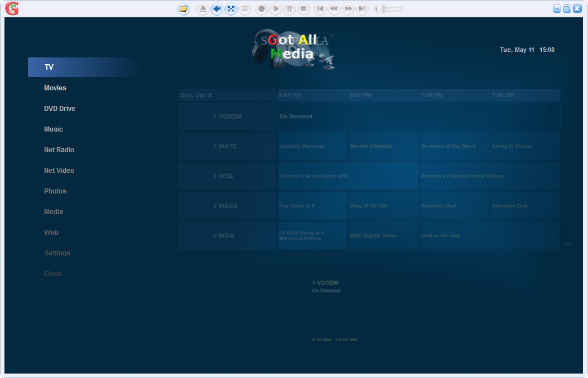Click the Play button
Image resolution: width=588 pixels, height=378 pixels.
coord(276,8)
